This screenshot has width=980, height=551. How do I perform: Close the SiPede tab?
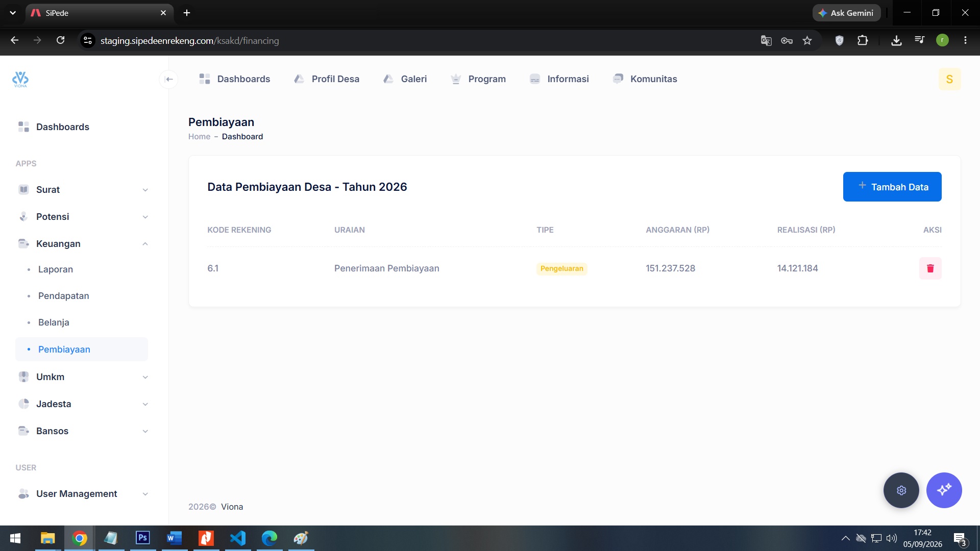pos(163,13)
